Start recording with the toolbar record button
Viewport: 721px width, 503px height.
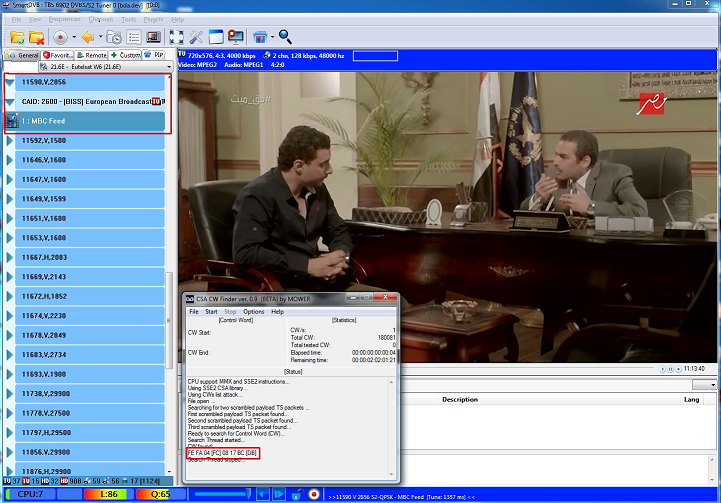(60, 37)
